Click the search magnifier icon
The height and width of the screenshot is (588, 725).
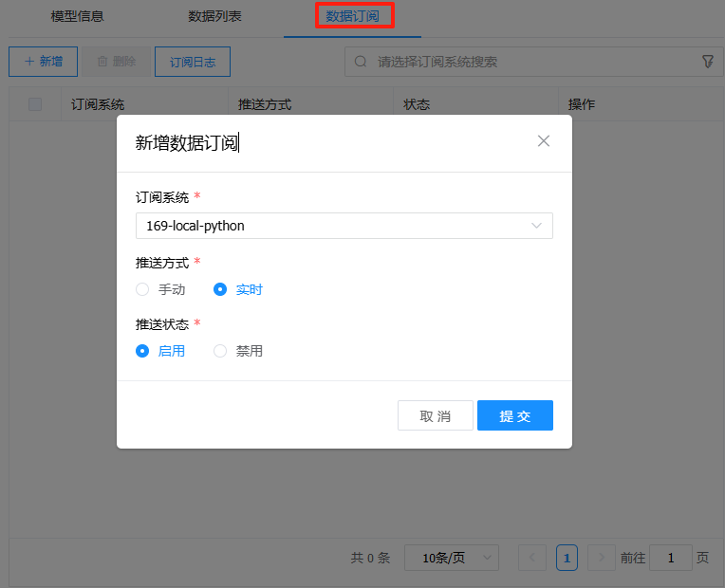point(361,62)
